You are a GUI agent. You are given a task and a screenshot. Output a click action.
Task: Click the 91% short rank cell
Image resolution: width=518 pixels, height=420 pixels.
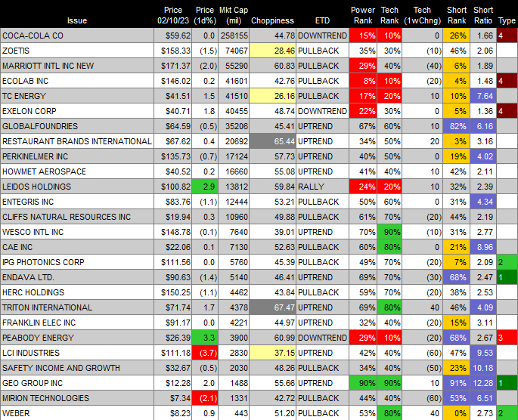click(457, 384)
